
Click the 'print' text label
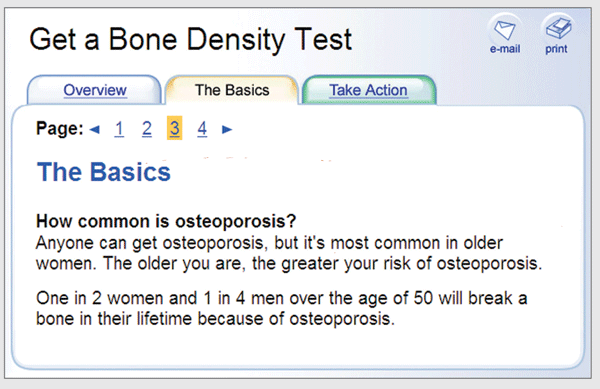[556, 49]
